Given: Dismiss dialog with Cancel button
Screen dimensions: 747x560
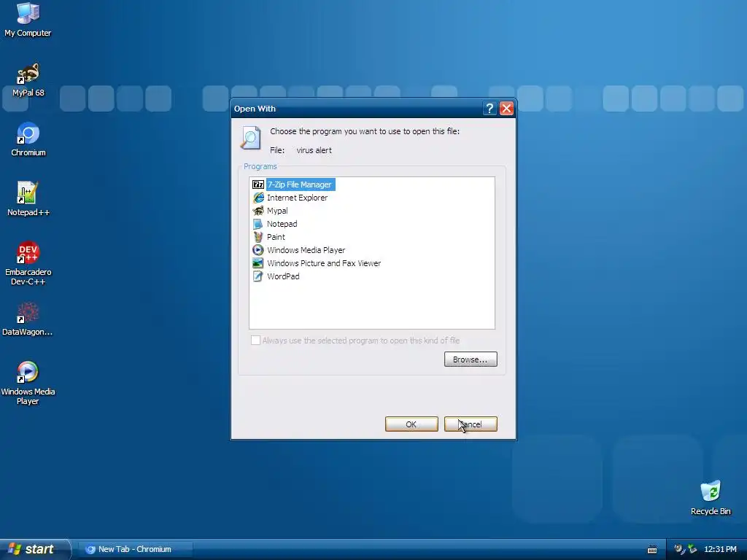Looking at the screenshot, I should click(x=471, y=424).
